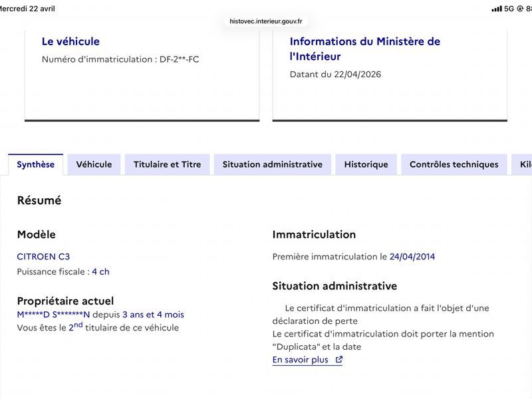The height and width of the screenshot is (399, 532).
Task: Click the '"Duplicata" et la date' line
Action: tap(317, 346)
